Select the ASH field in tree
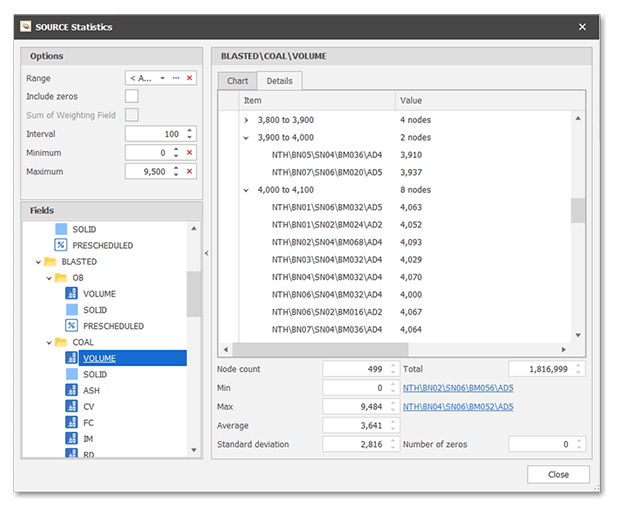Image resolution: width=634 pixels, height=518 pixels. point(91,391)
